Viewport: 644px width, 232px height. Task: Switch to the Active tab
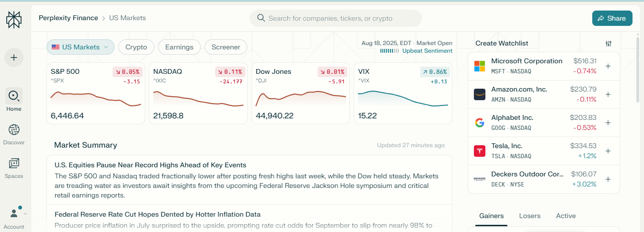pos(565,216)
